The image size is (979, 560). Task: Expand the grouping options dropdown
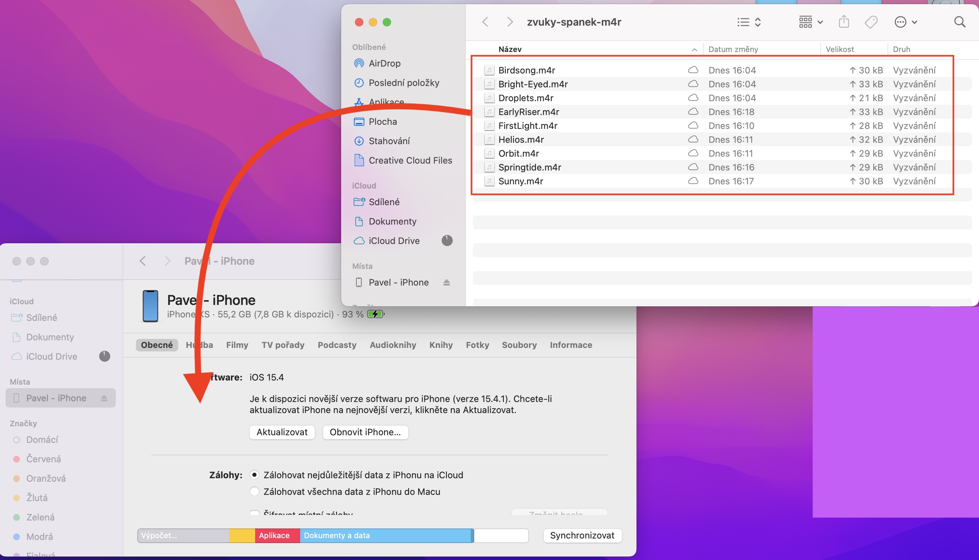[811, 22]
